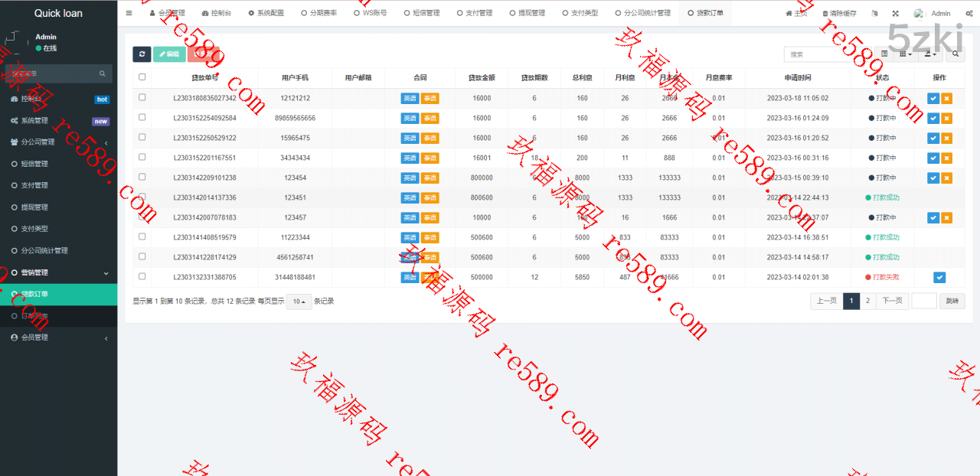The height and width of the screenshot is (476, 980).
Task: Click the magnifier search icon above the table
Action: (955, 54)
